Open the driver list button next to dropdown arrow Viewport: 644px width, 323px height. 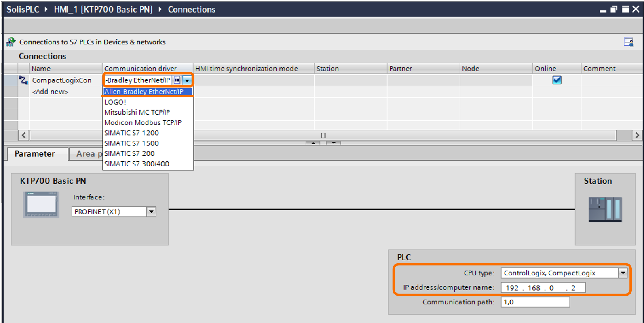[x=177, y=80]
